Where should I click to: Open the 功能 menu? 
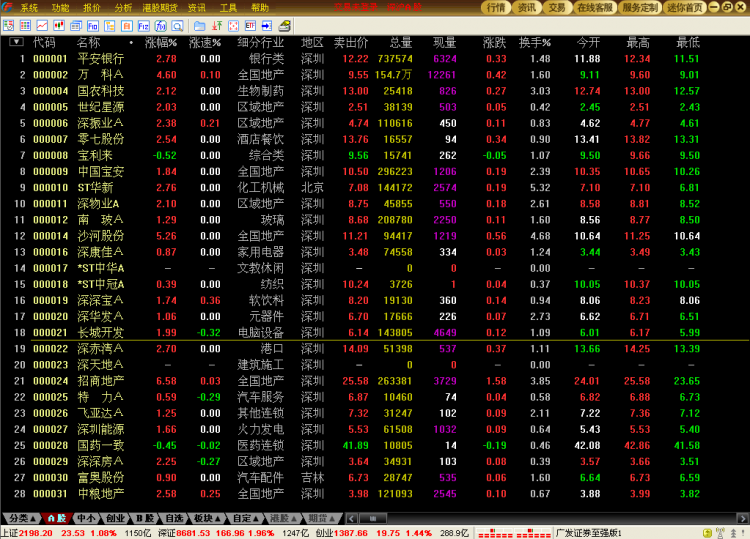coord(60,8)
